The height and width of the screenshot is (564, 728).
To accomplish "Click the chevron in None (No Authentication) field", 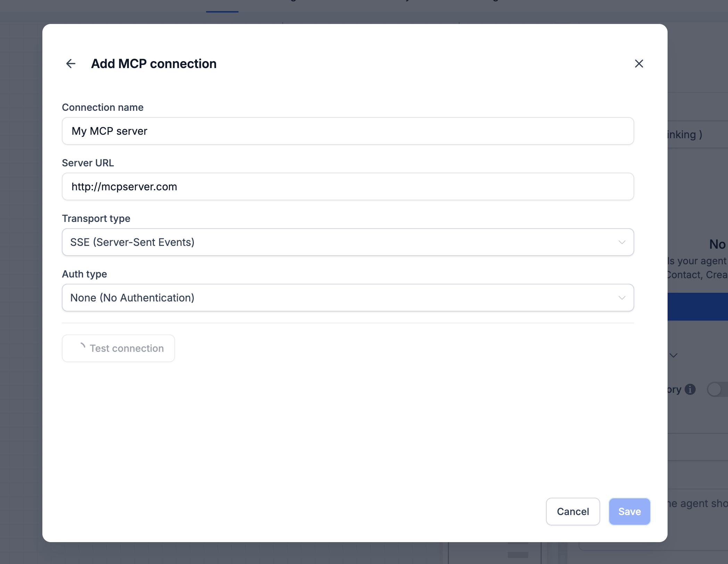I will (x=622, y=298).
